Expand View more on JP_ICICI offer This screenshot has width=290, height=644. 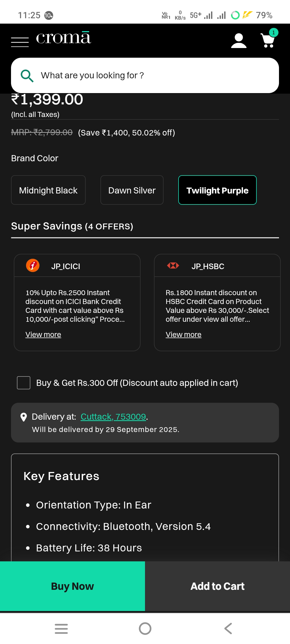point(43,335)
